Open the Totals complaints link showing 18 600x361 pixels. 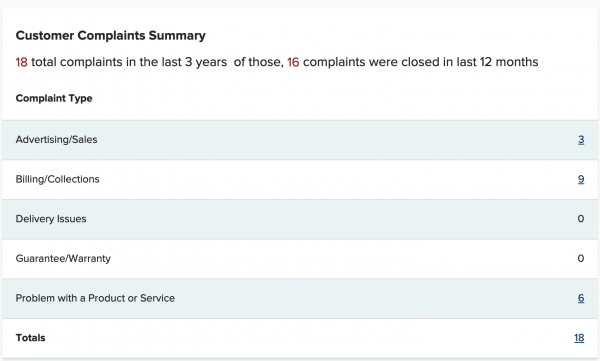[579, 338]
